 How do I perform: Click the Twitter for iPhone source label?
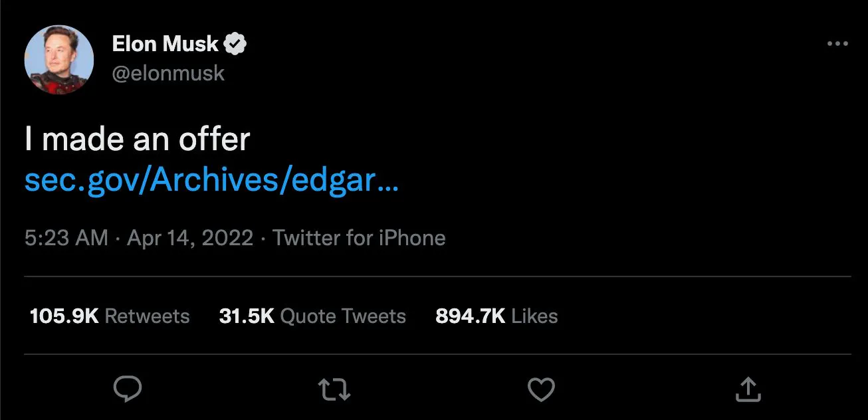[x=359, y=237]
